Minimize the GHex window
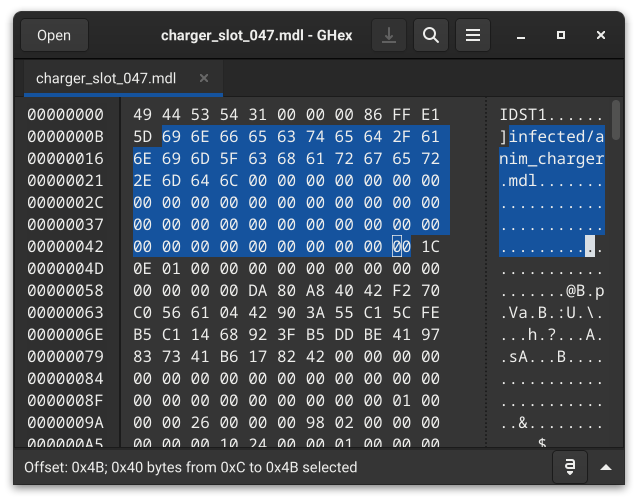 [x=521, y=36]
